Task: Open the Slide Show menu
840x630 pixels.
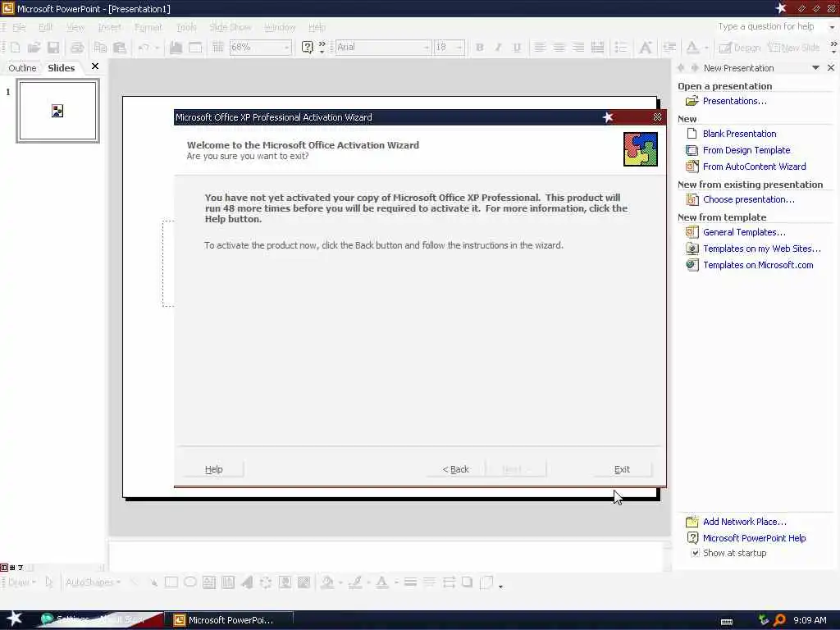Action: 230,27
